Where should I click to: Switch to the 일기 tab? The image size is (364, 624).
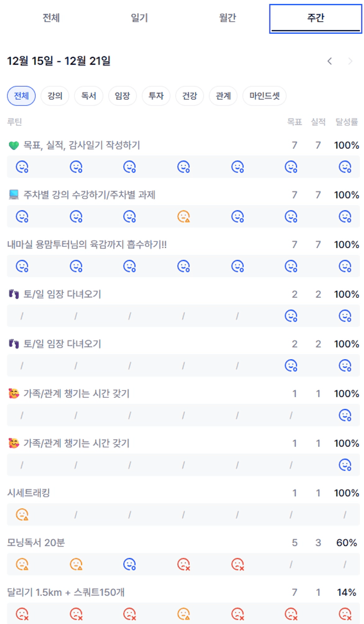tap(139, 18)
